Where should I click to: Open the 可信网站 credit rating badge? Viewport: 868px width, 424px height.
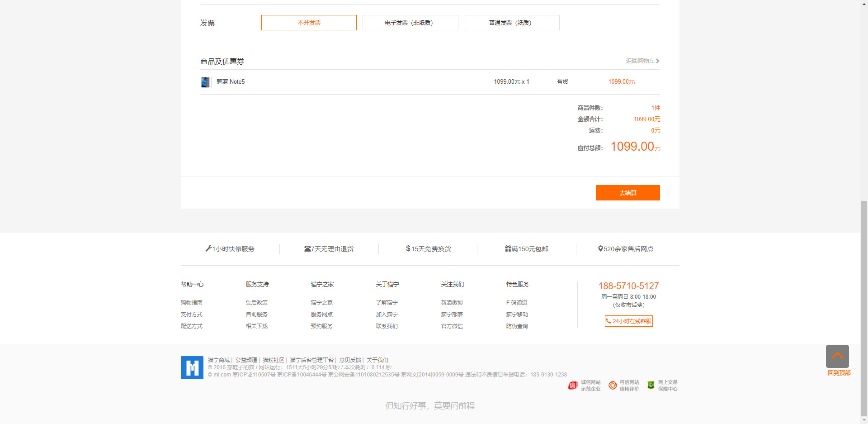tap(624, 386)
